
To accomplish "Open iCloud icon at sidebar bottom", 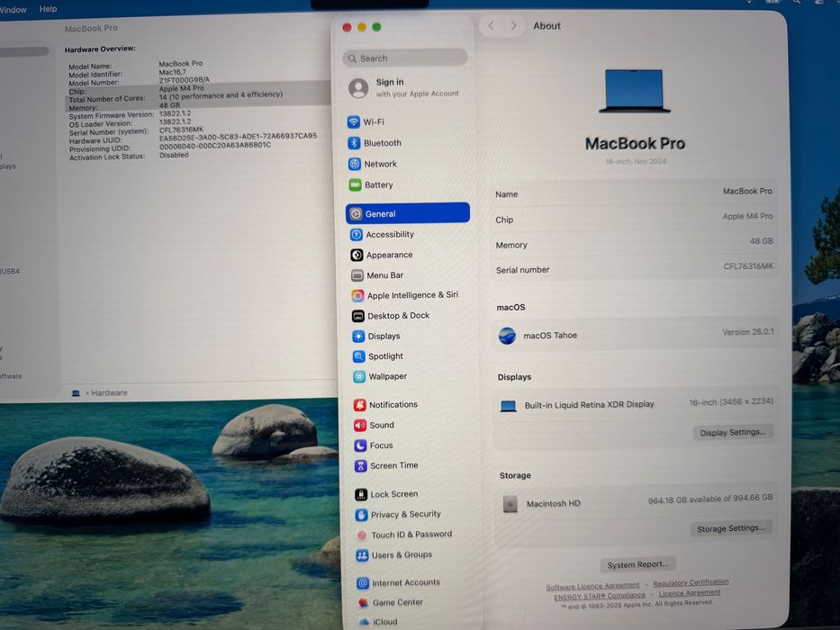I will click(x=365, y=623).
